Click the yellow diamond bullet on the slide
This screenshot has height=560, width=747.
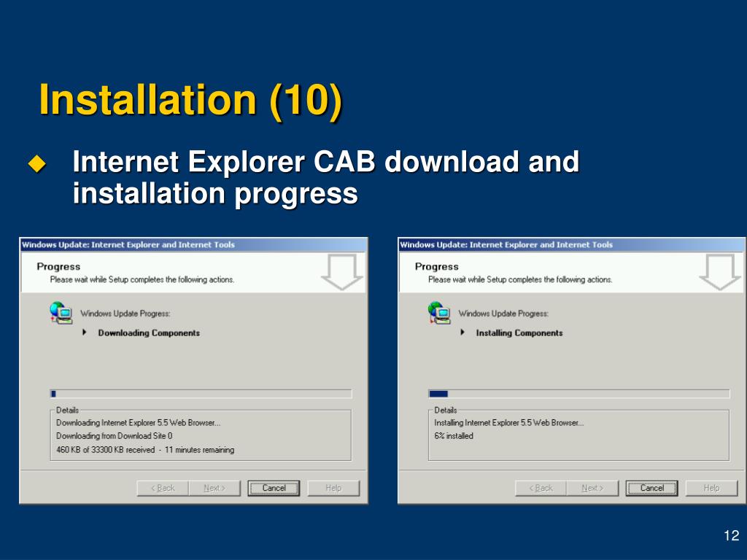pos(37,163)
